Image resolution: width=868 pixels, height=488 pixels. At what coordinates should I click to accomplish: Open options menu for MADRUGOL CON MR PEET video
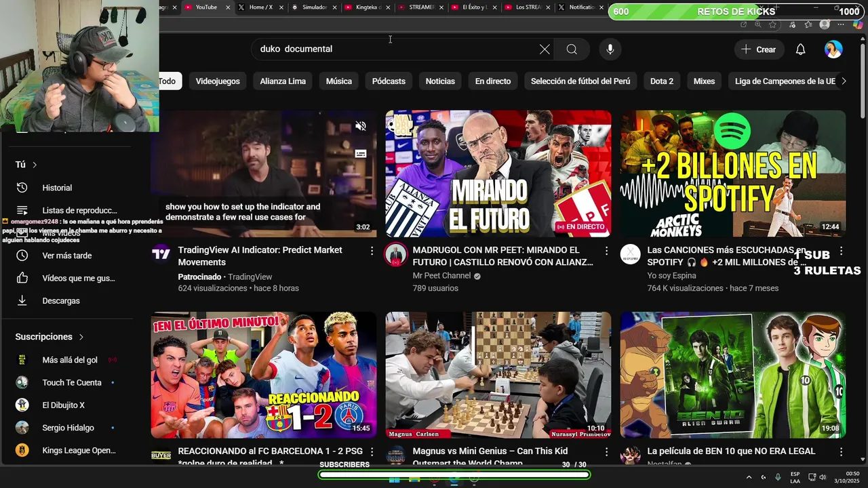[x=606, y=251]
